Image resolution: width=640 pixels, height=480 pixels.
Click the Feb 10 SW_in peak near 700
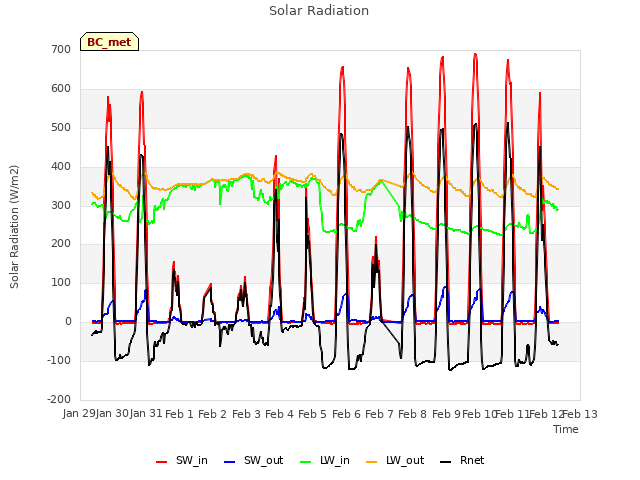click(x=475, y=54)
